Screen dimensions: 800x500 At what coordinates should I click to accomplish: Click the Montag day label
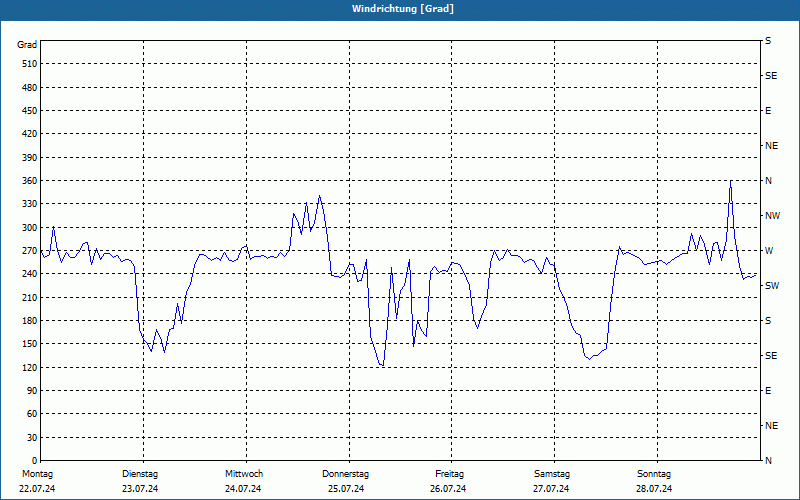click(x=37, y=474)
